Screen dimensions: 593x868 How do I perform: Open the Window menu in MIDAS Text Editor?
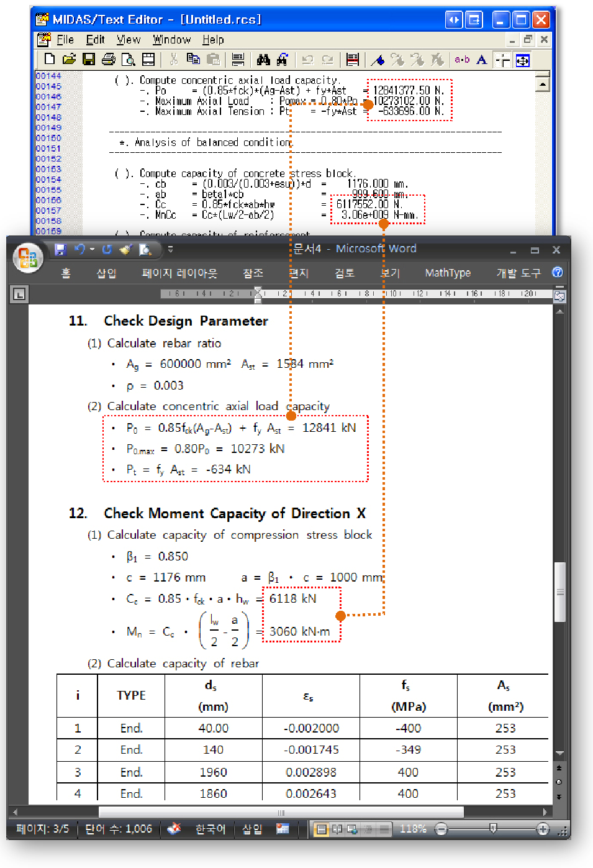click(x=171, y=40)
